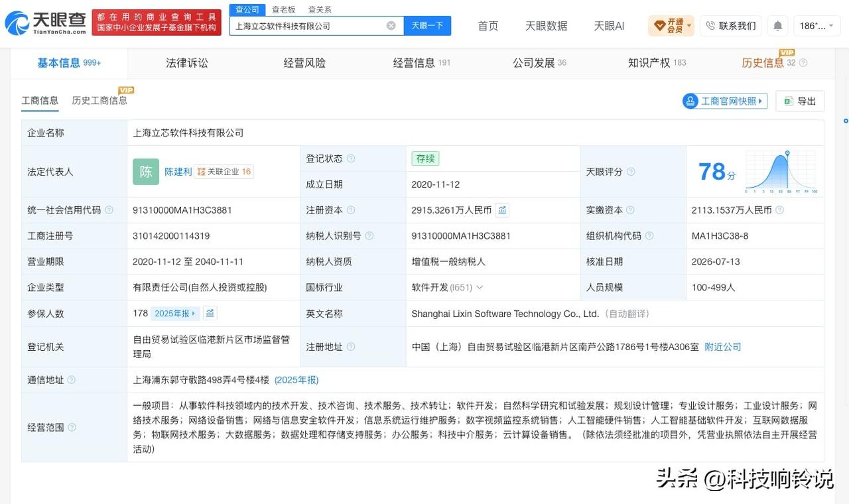
Task: Select the 查公司 search tab
Action: pos(247,9)
